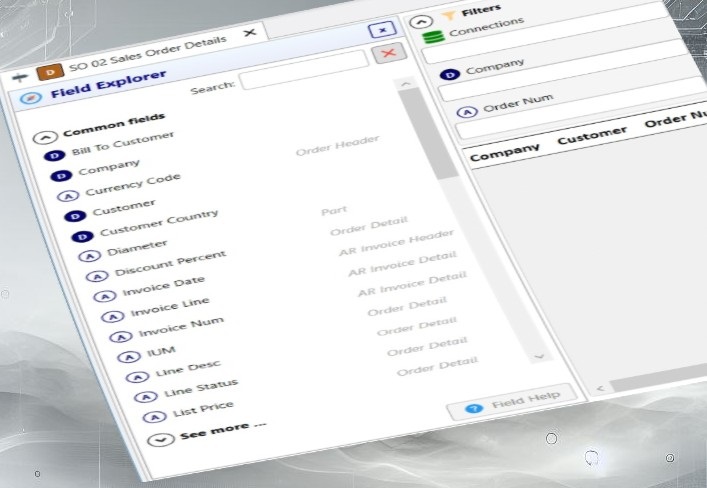Collapse the Common fields section
The image size is (707, 488).
pos(45,137)
